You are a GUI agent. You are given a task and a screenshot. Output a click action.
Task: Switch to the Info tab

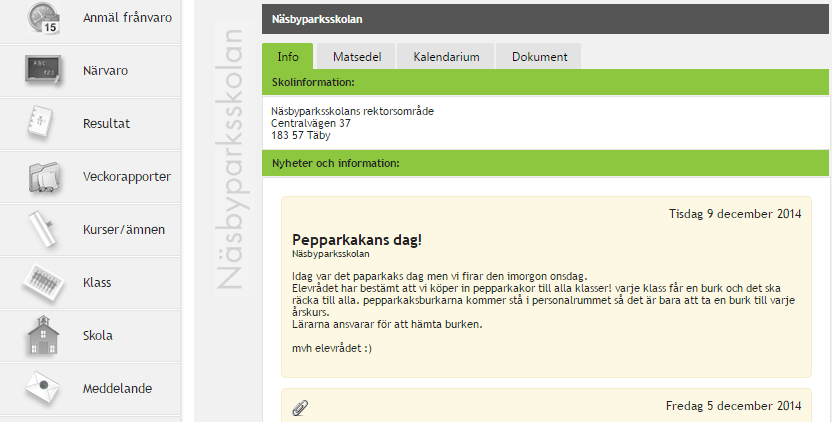288,56
